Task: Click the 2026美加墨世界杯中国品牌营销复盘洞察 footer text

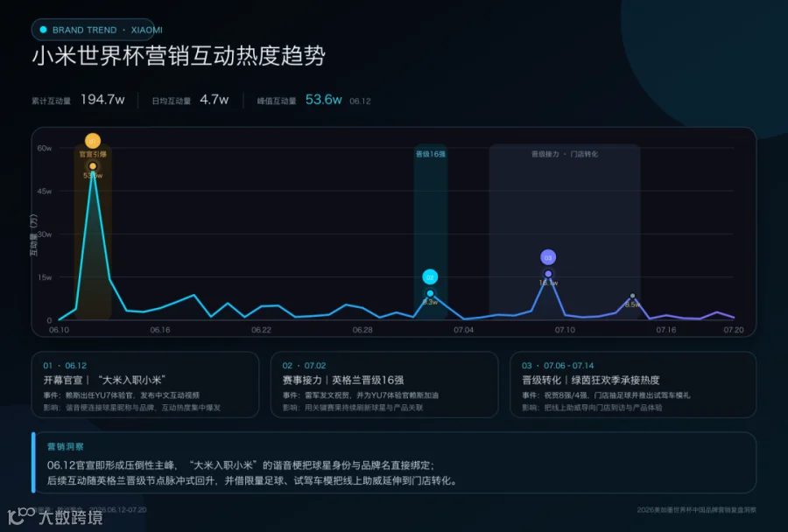Action: click(x=697, y=510)
